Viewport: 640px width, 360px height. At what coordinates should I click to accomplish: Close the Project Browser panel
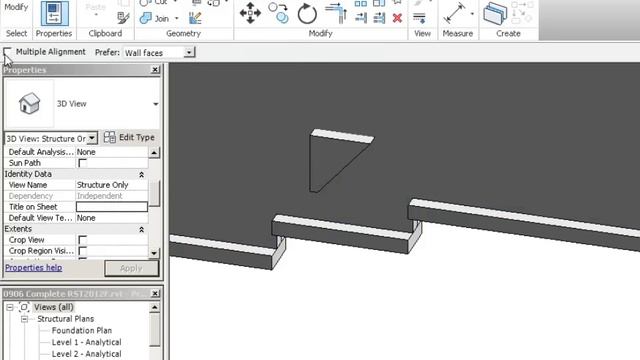point(155,293)
